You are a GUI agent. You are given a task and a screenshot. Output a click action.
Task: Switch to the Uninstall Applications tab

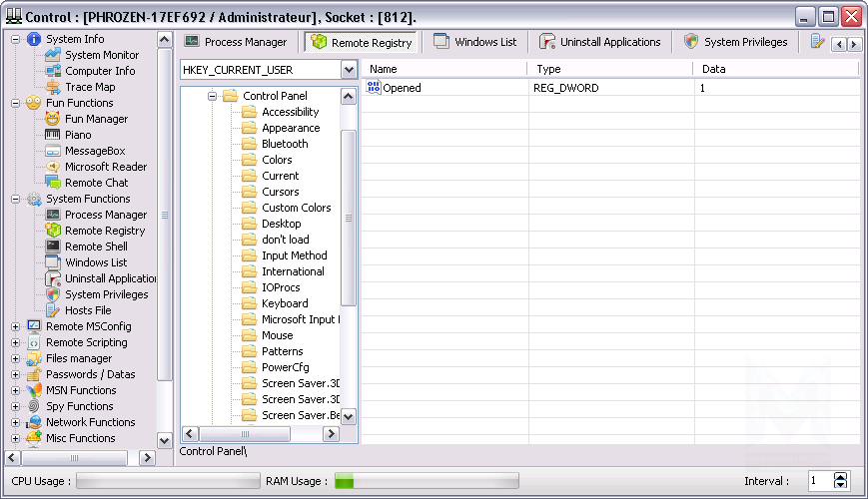[600, 42]
